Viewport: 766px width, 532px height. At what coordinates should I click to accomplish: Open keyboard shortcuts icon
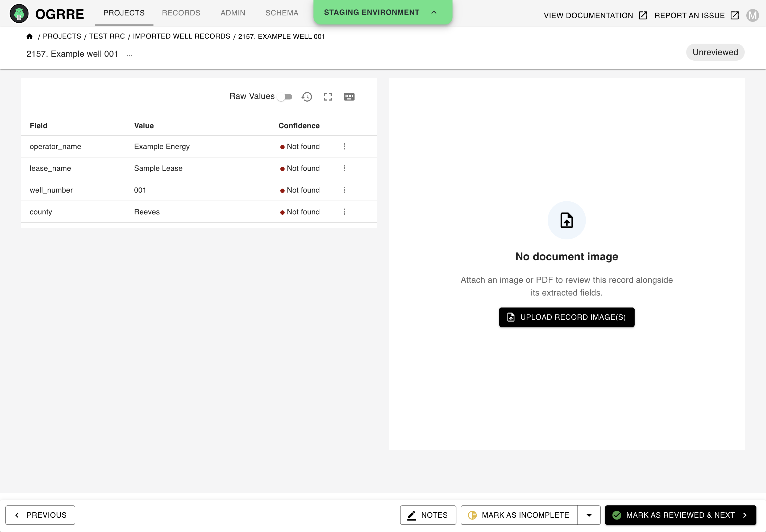(x=349, y=97)
